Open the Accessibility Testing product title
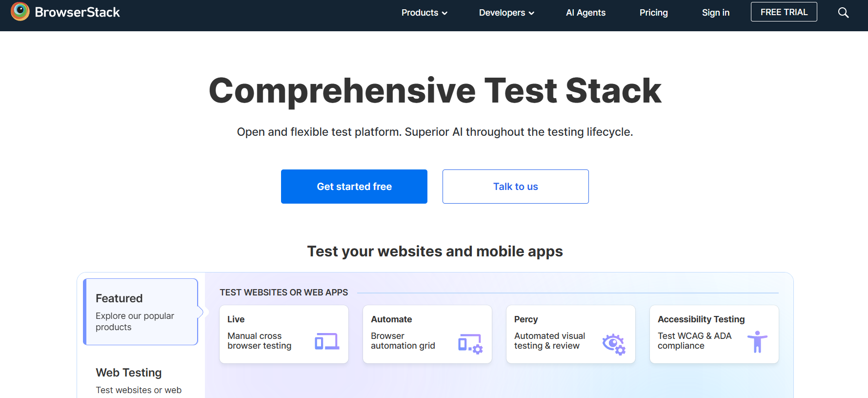 (701, 319)
